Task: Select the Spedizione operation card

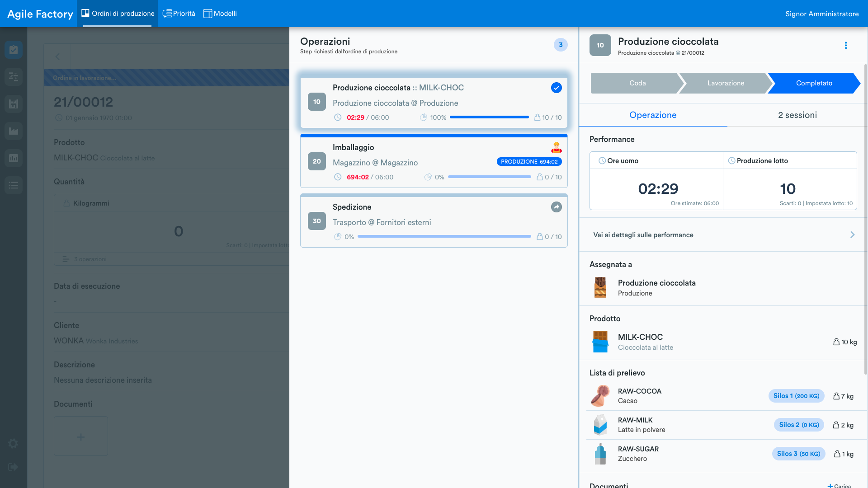Action: pyautogui.click(x=434, y=221)
